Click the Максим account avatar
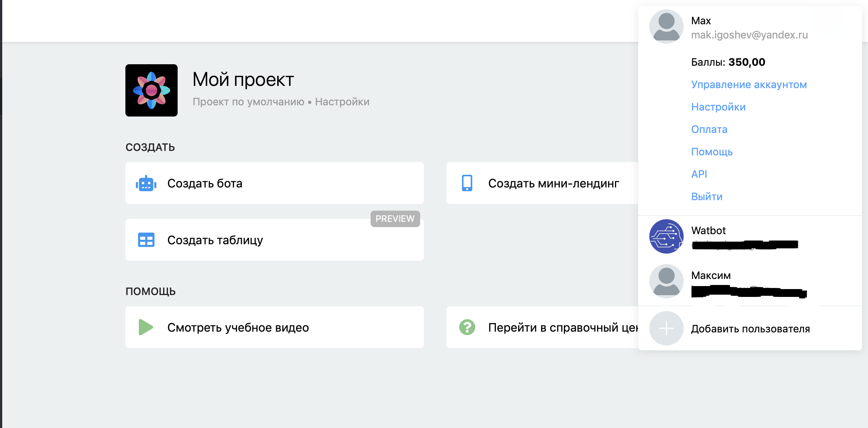Screen dimensions: 868x428 [666, 281]
